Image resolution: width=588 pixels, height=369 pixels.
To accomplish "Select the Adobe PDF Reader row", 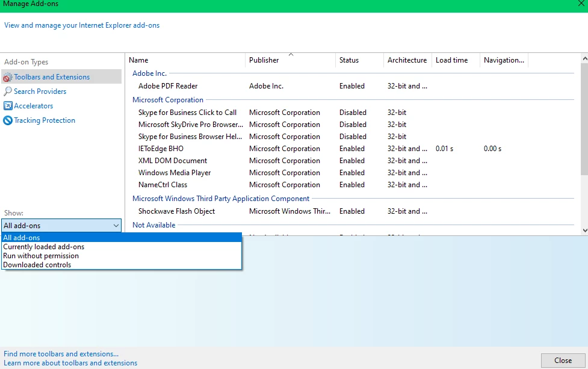I will (x=353, y=86).
